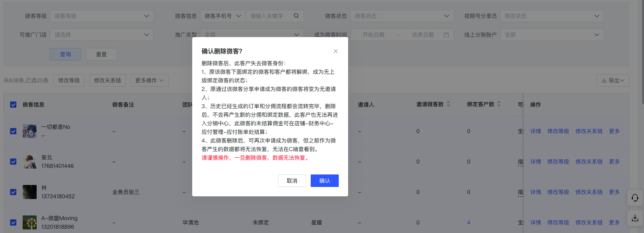
Task: Uncheck the row for 林 13724180452
Action: click(x=13, y=192)
